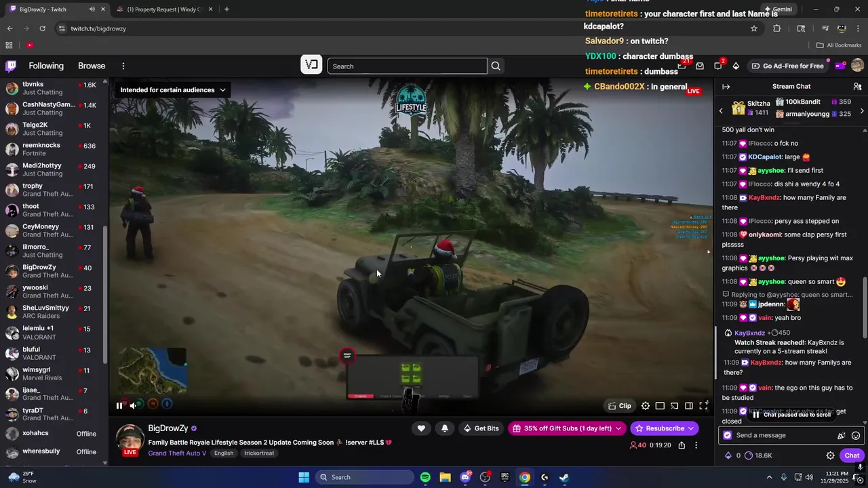This screenshot has width=868, height=488.
Task: Follow heart button for BigDrowZy
Action: click(x=421, y=428)
